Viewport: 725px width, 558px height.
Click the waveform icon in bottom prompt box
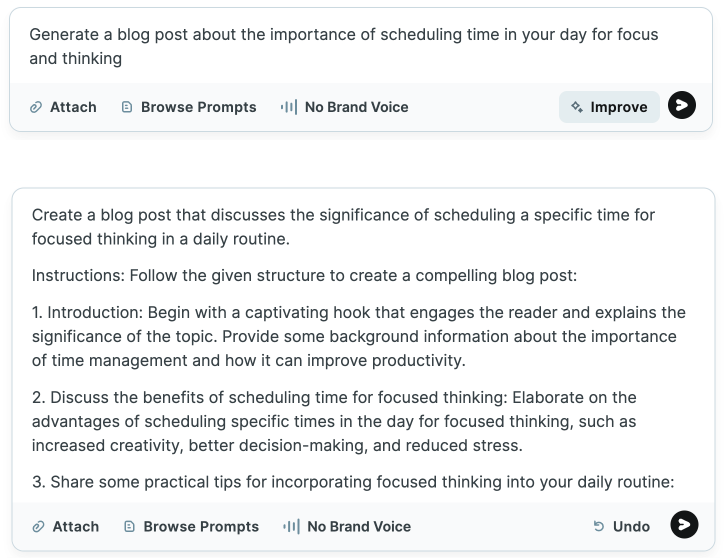[291, 526]
